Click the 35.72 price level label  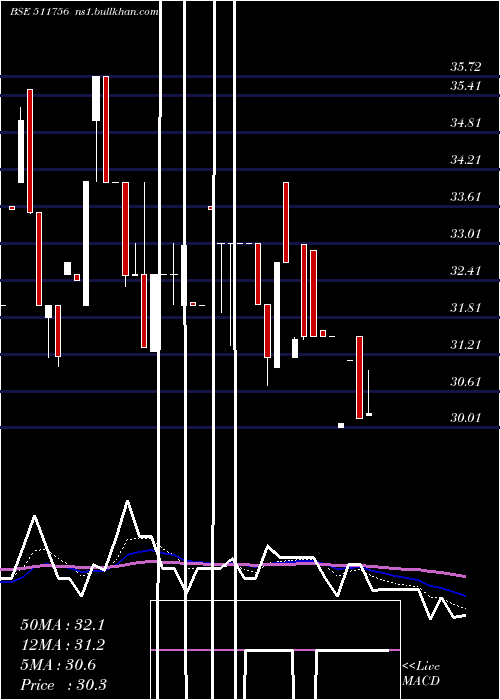coord(466,67)
